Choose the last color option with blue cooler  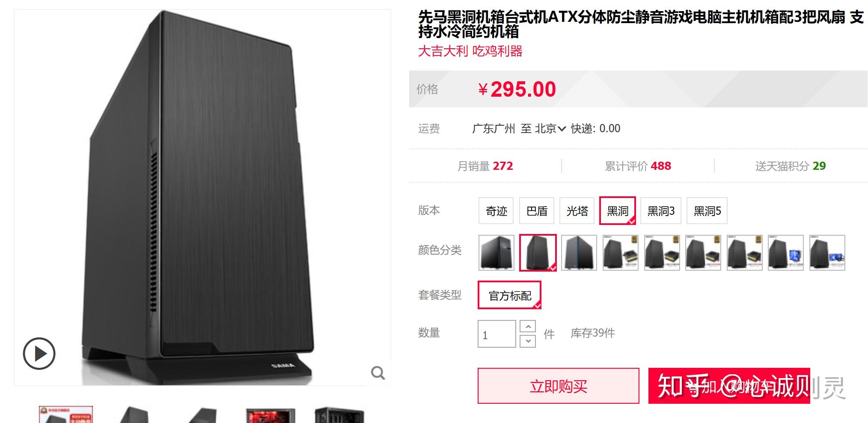[x=827, y=253]
